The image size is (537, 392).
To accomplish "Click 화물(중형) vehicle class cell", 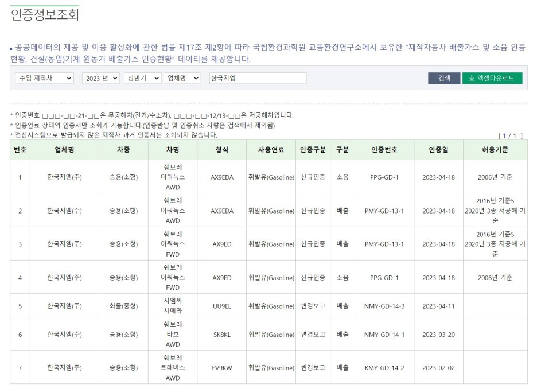I will [123, 306].
